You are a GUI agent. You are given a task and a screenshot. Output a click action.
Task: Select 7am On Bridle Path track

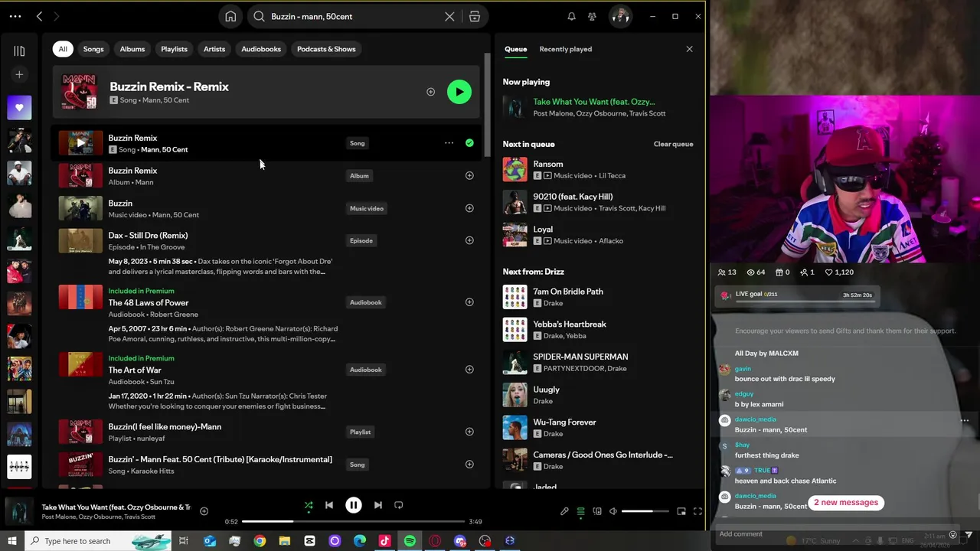click(x=599, y=297)
